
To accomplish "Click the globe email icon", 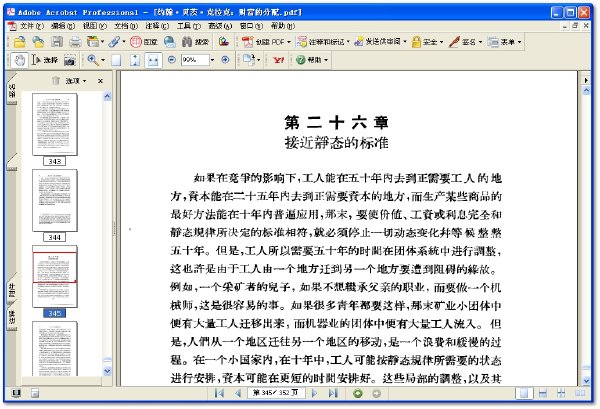I will coord(170,41).
